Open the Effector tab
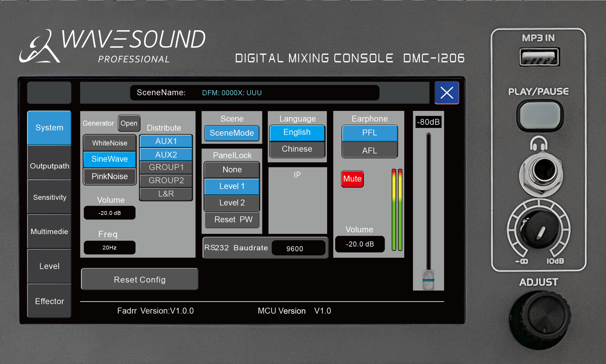The image size is (606, 364). pos(49,301)
